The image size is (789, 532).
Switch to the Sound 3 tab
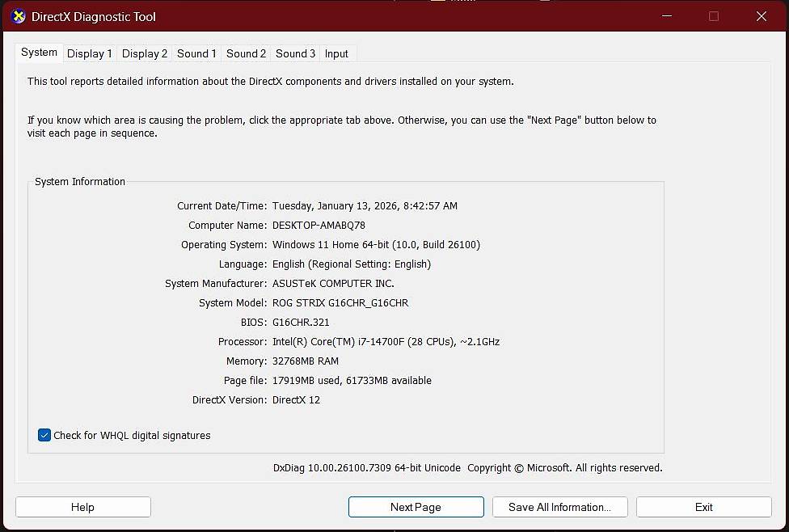click(295, 53)
